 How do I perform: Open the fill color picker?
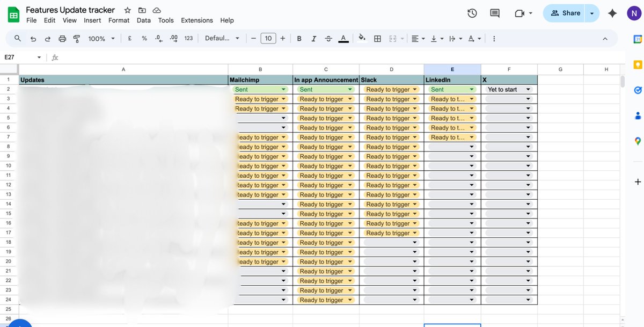pyautogui.click(x=362, y=39)
